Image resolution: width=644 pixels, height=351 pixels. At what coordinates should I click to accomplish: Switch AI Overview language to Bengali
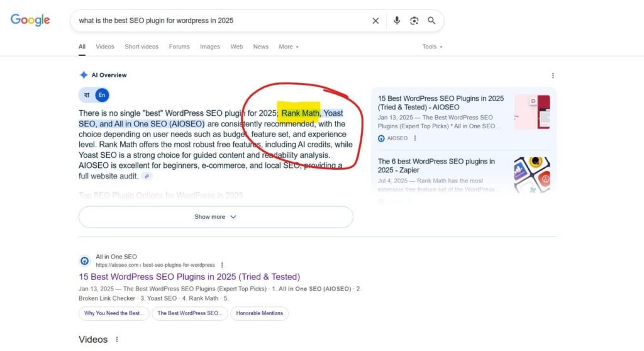pyautogui.click(x=86, y=95)
